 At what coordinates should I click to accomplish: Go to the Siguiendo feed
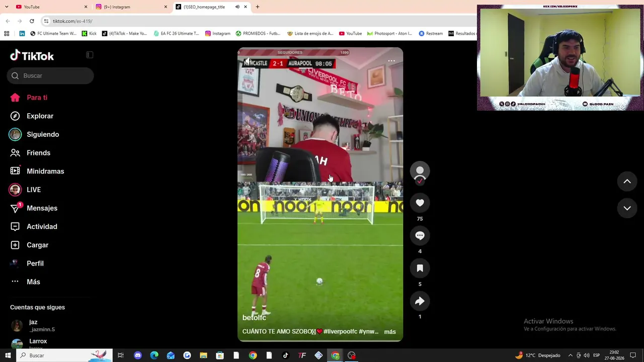34,134
